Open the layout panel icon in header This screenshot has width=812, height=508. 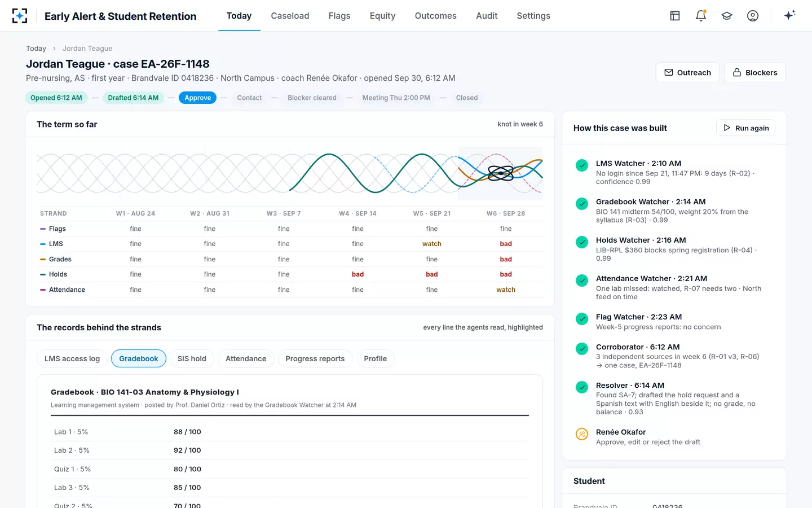click(x=675, y=16)
